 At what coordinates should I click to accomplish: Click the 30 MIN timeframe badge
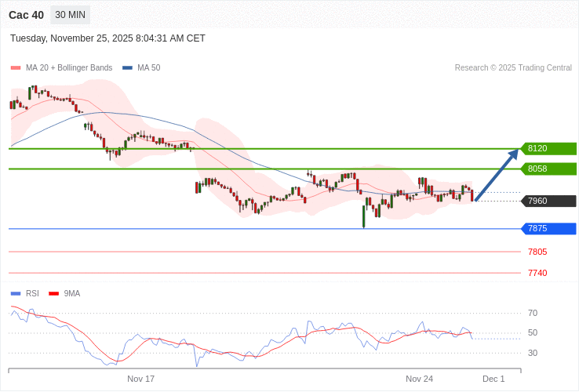coord(70,15)
